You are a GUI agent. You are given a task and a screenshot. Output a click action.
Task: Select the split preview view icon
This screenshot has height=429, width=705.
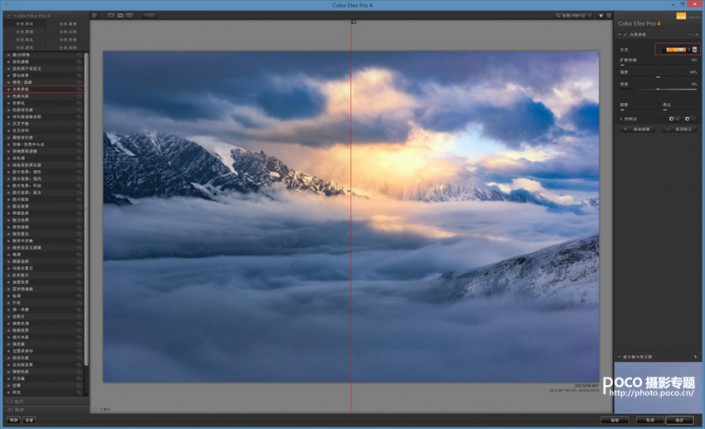point(119,16)
